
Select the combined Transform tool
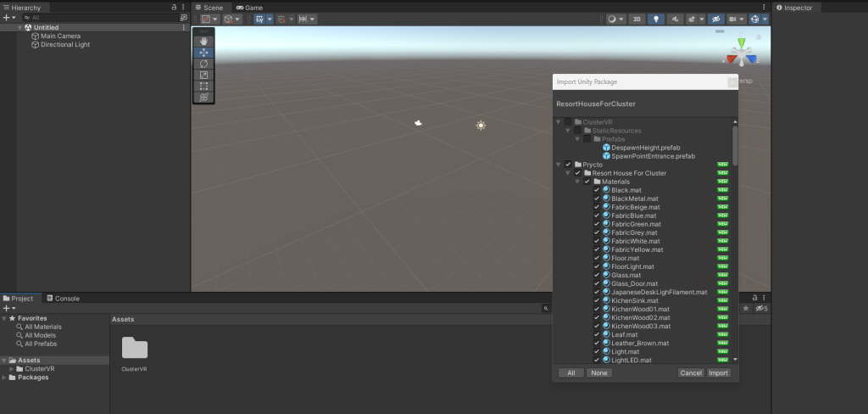coord(203,97)
